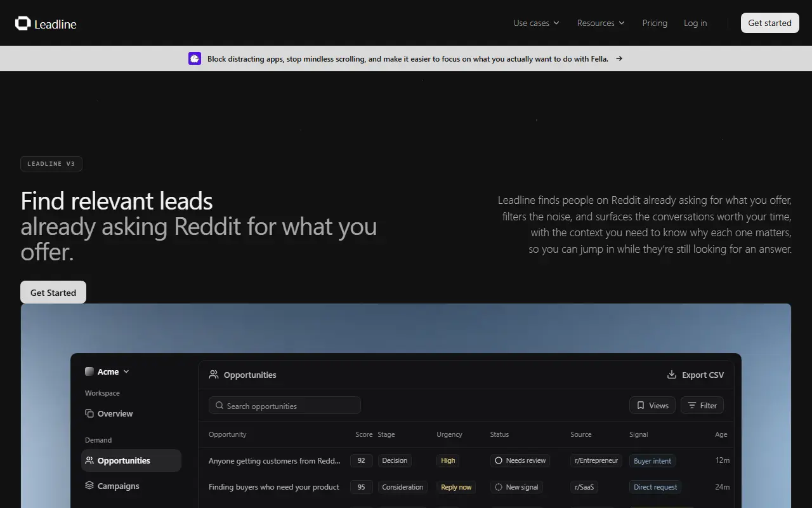The height and width of the screenshot is (508, 812).
Task: Click the Urgency column header
Action: point(449,434)
